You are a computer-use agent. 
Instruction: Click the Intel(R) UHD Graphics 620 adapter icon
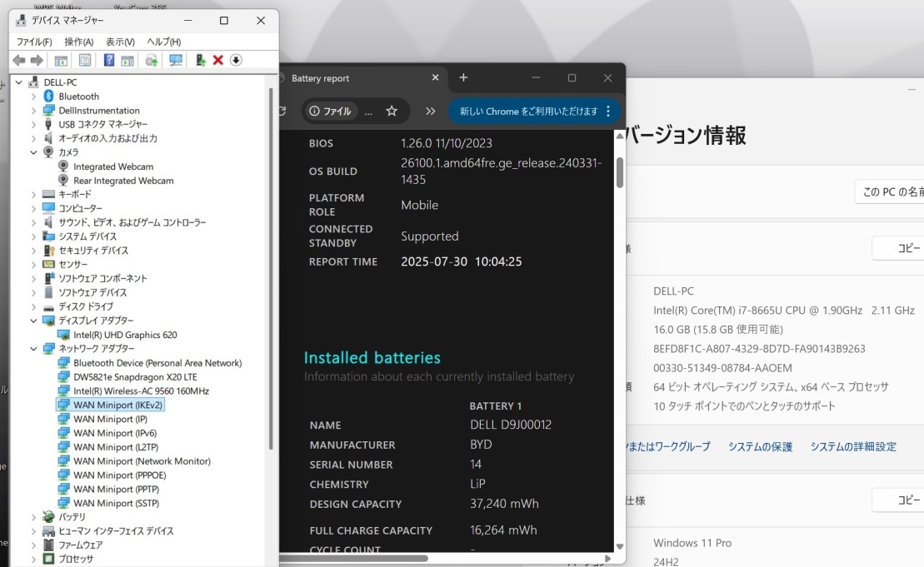[63, 335]
